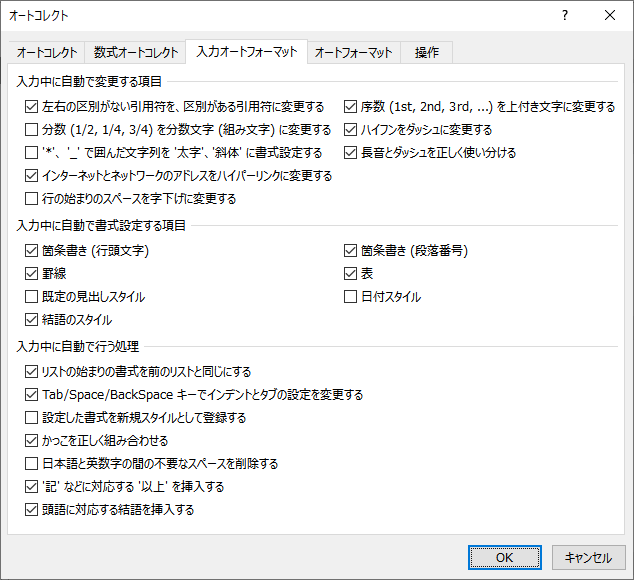
Task: Toggle リストの始まりの書式を前のリストと同じにする
Action: (x=32, y=372)
